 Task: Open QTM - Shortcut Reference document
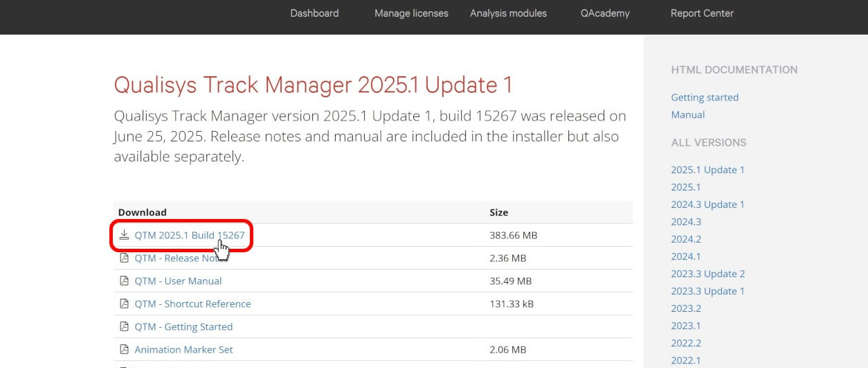(192, 304)
